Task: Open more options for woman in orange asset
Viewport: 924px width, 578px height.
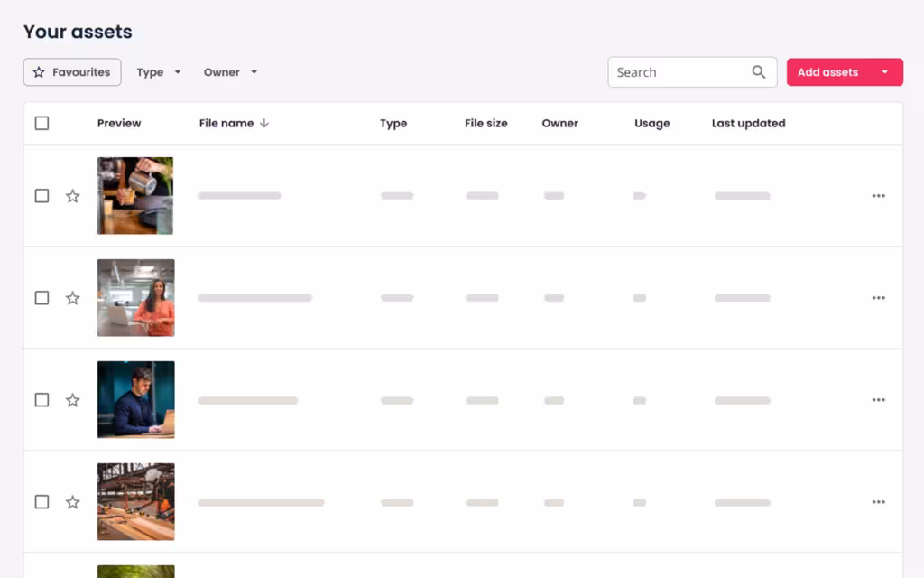Action: (x=878, y=298)
